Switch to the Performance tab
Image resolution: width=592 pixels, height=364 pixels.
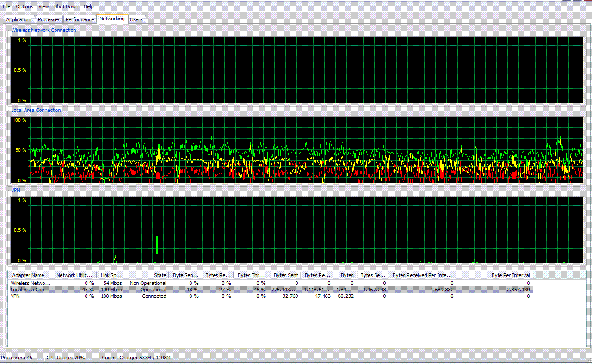pyautogui.click(x=80, y=19)
